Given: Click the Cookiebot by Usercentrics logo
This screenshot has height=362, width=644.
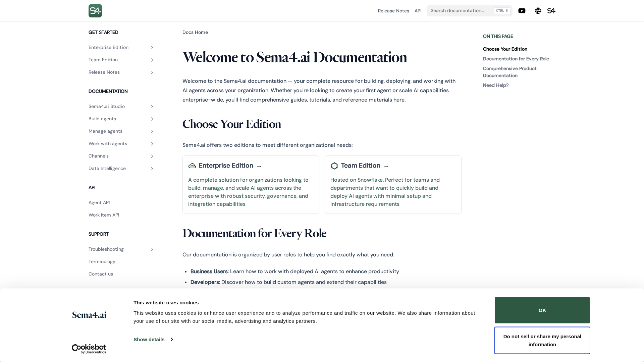Looking at the screenshot, I should (x=89, y=349).
